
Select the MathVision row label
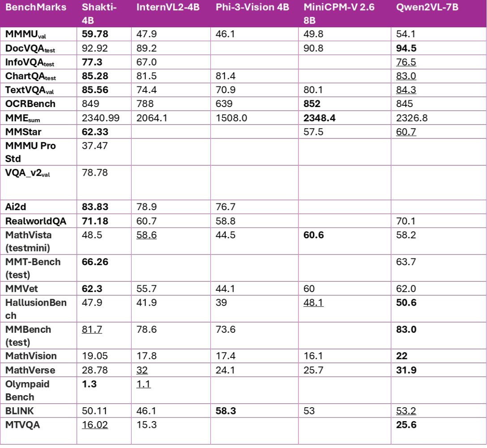tap(31, 356)
